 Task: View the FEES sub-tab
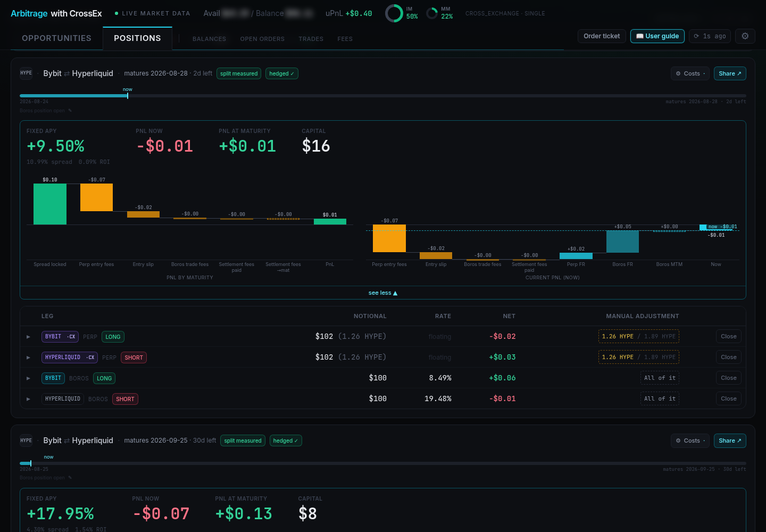point(345,39)
